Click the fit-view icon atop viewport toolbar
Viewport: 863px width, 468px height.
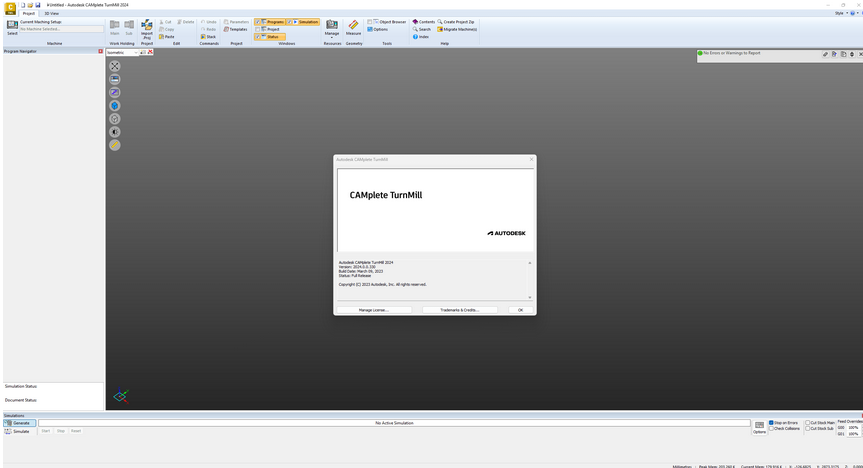point(114,66)
